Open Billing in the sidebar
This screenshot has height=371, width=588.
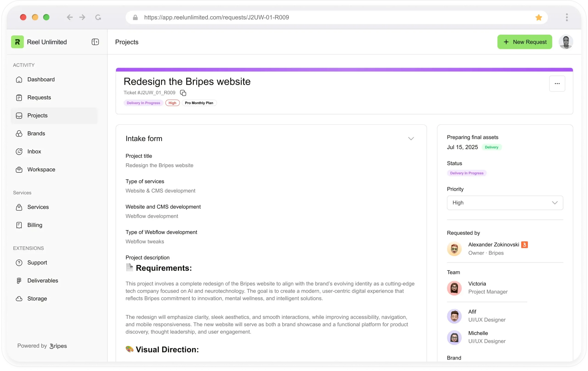pos(54,225)
